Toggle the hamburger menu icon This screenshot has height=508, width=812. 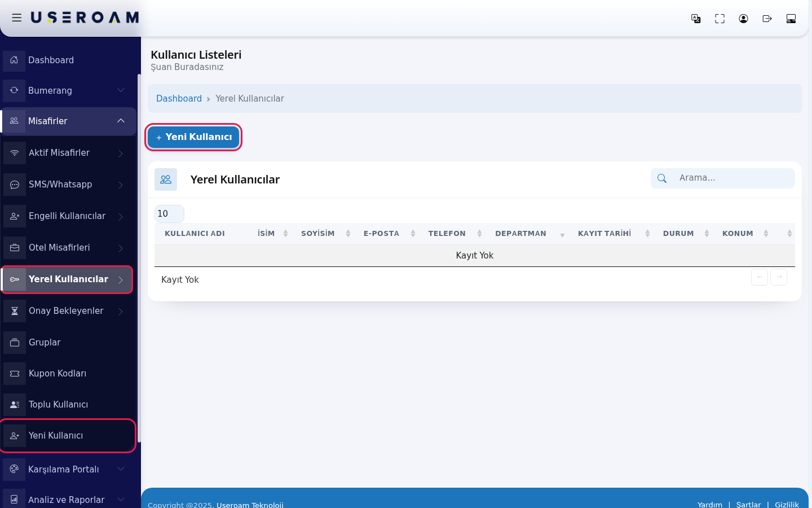(17, 18)
